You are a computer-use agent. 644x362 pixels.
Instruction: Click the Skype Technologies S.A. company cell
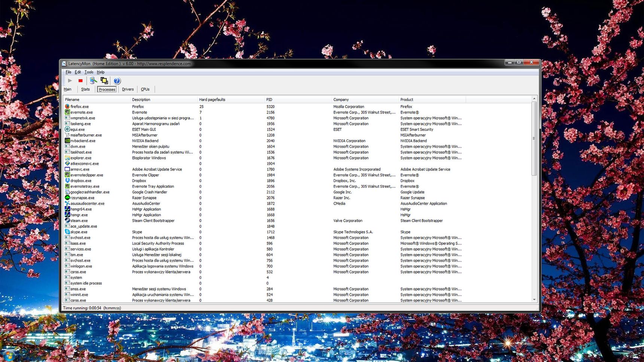click(x=353, y=232)
